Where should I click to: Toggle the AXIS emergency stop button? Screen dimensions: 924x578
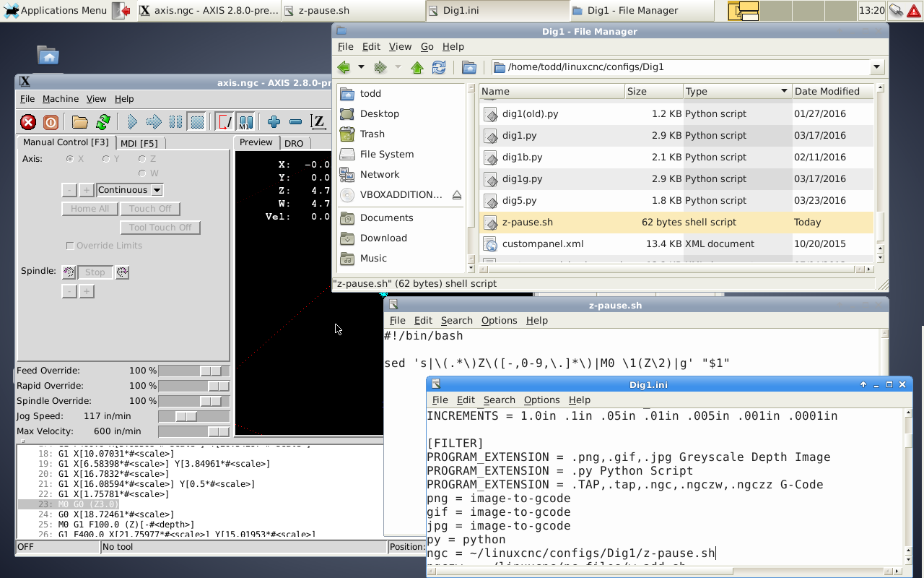coord(28,122)
